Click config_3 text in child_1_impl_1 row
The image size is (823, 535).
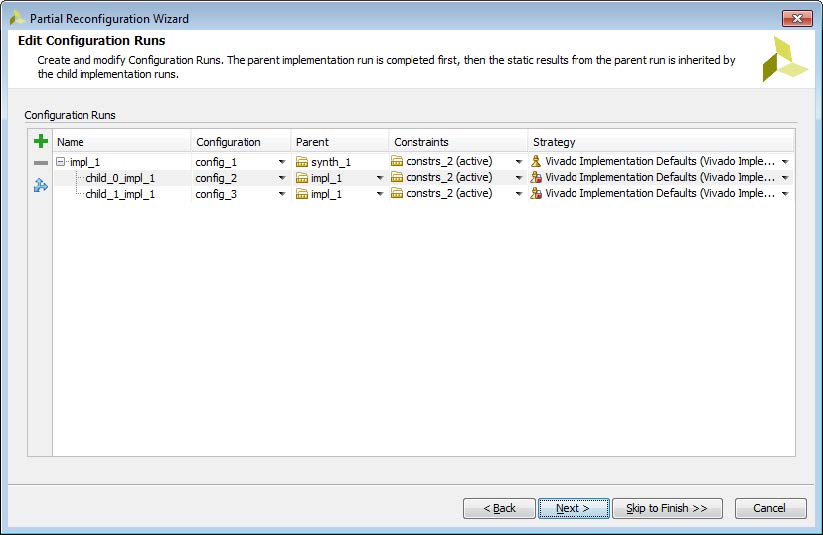pyautogui.click(x=216, y=194)
